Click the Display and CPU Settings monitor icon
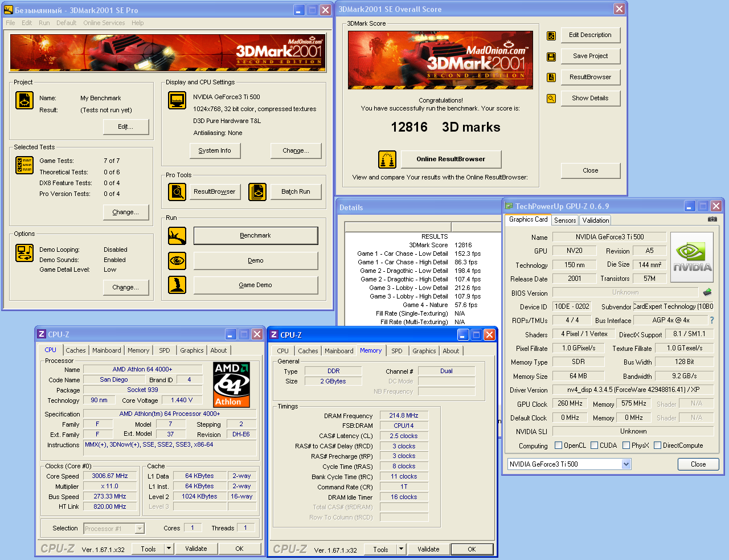Image resolution: width=729 pixels, height=560 pixels. click(177, 100)
